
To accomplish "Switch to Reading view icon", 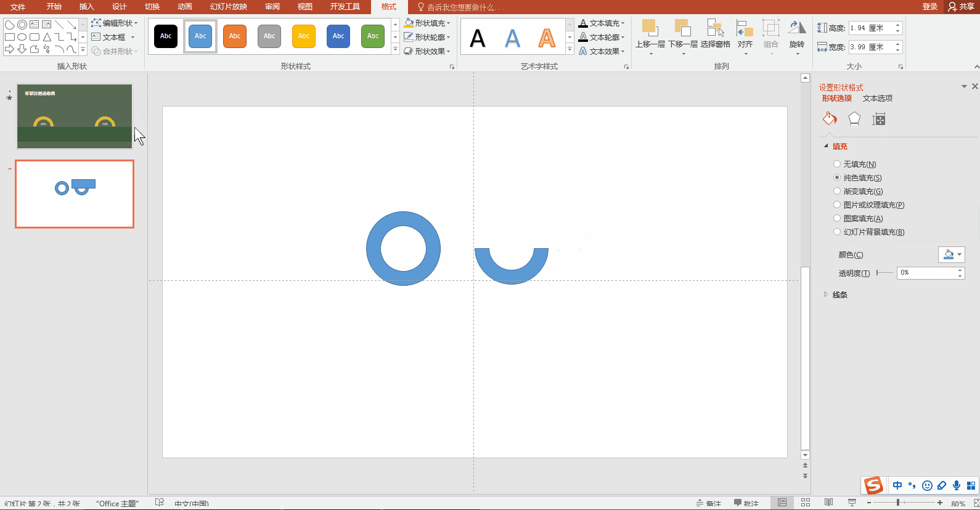I will (x=829, y=503).
